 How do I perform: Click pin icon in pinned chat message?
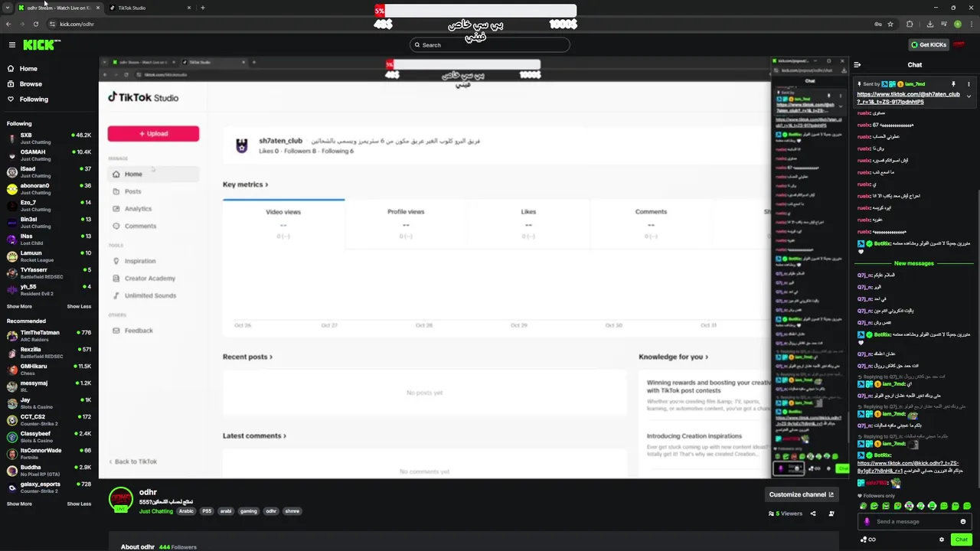(x=953, y=84)
